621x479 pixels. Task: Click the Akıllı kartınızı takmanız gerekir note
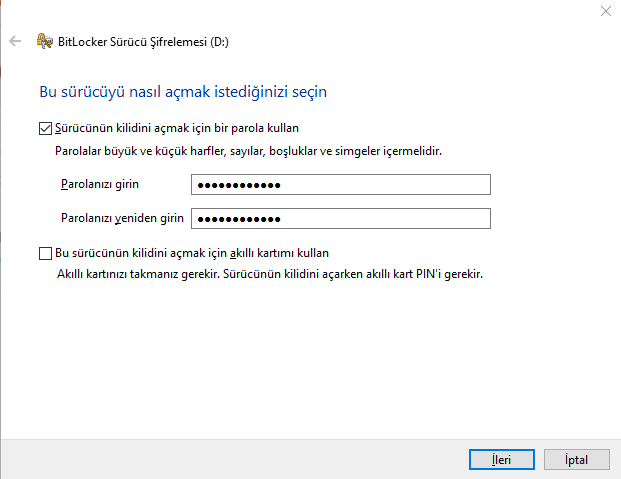pos(270,274)
